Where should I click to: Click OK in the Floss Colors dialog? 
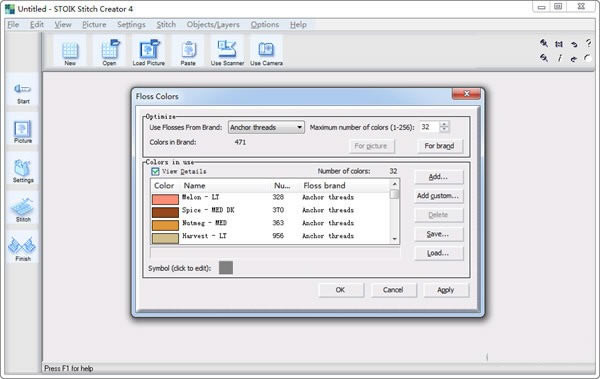(341, 290)
